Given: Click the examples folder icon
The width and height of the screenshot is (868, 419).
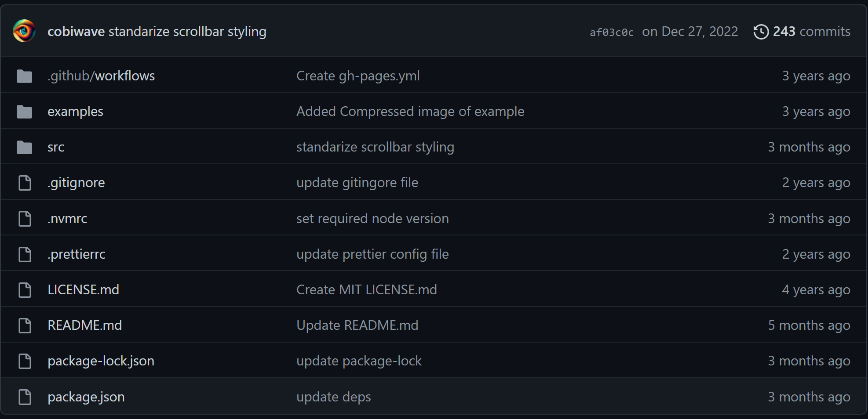Looking at the screenshot, I should click(25, 112).
